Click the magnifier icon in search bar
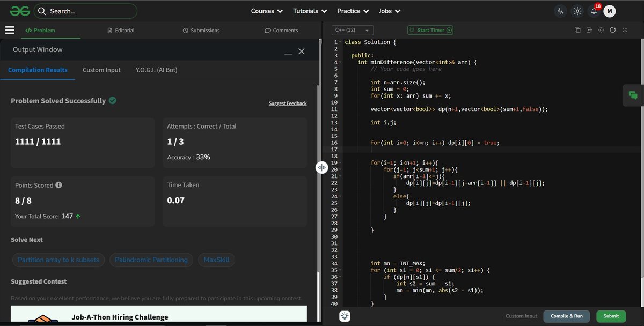This screenshot has height=326, width=644. [42, 11]
